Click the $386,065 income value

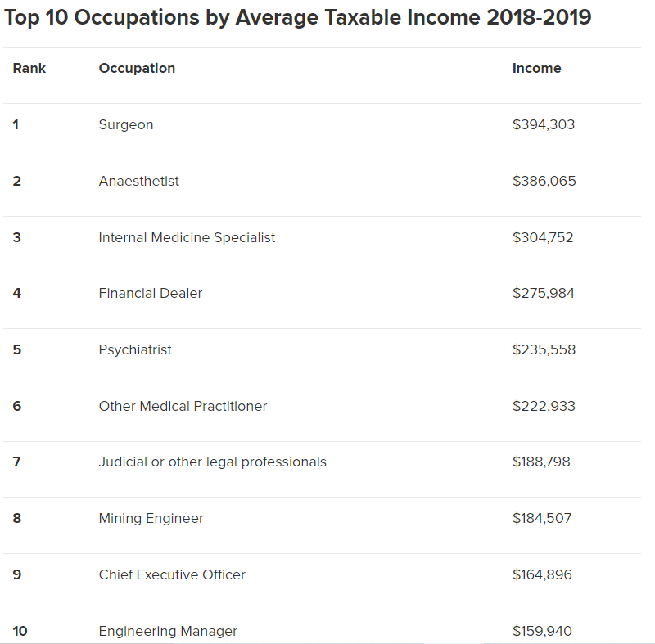click(544, 181)
